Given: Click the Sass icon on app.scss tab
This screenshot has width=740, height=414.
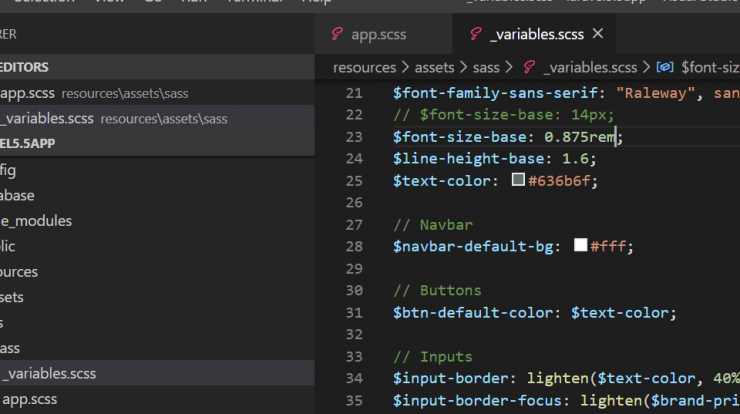Looking at the screenshot, I should 337,34.
